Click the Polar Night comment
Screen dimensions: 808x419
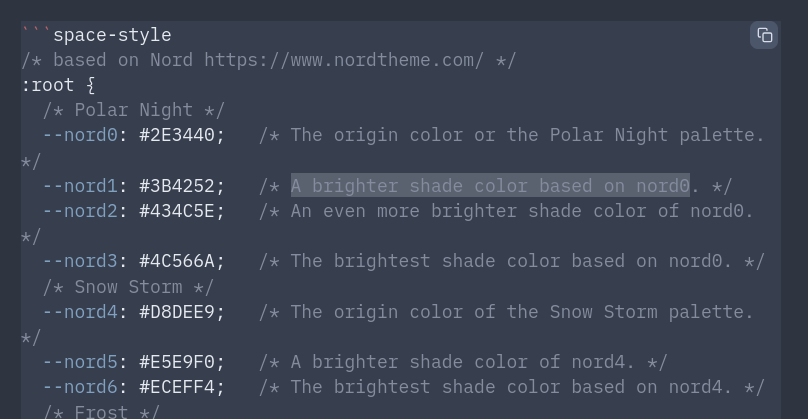pos(134,110)
